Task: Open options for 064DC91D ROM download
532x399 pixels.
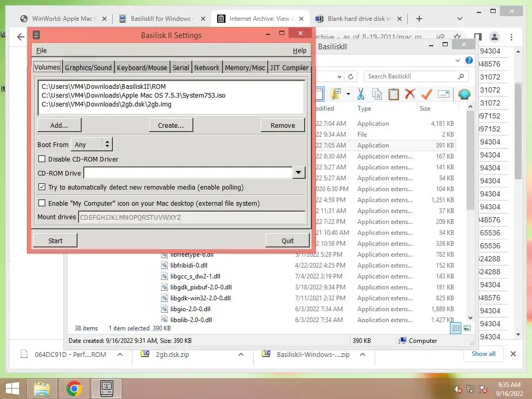Action: coord(120,354)
